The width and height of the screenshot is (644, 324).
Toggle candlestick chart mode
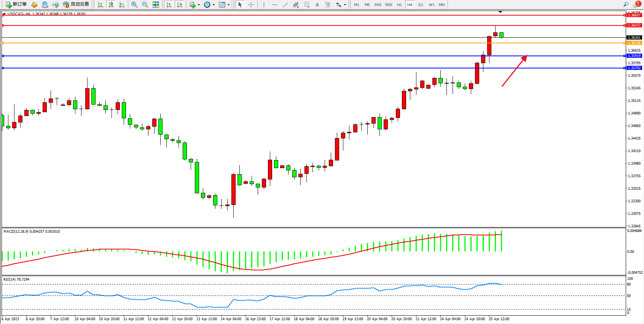[111, 5]
